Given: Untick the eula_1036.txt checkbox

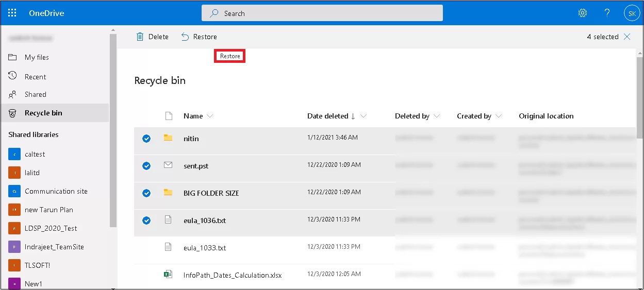Looking at the screenshot, I should (146, 220).
